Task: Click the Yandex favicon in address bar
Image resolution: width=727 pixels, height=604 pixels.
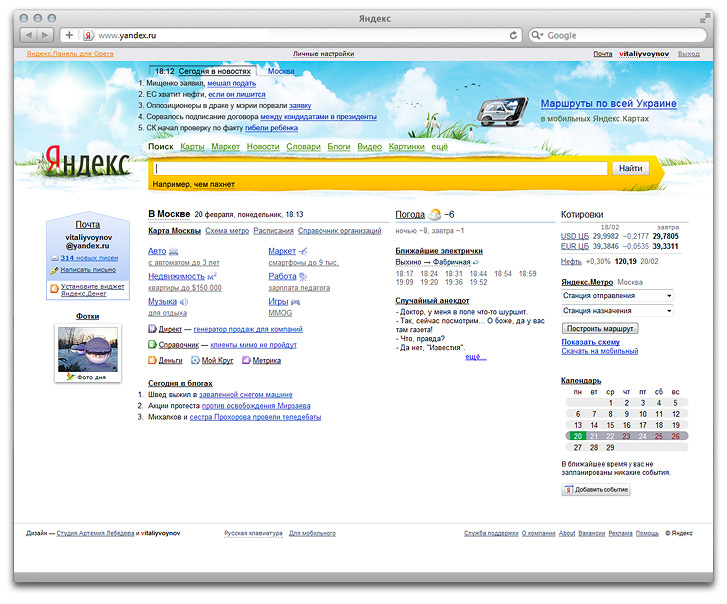Action: (89, 35)
